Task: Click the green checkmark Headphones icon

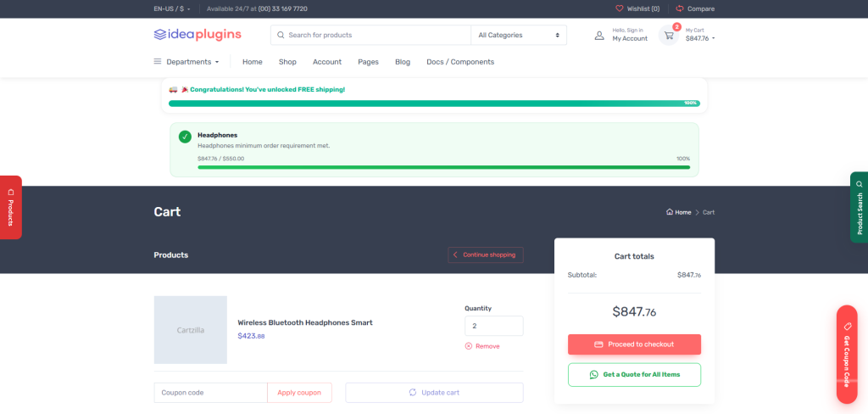Action: 185,137
